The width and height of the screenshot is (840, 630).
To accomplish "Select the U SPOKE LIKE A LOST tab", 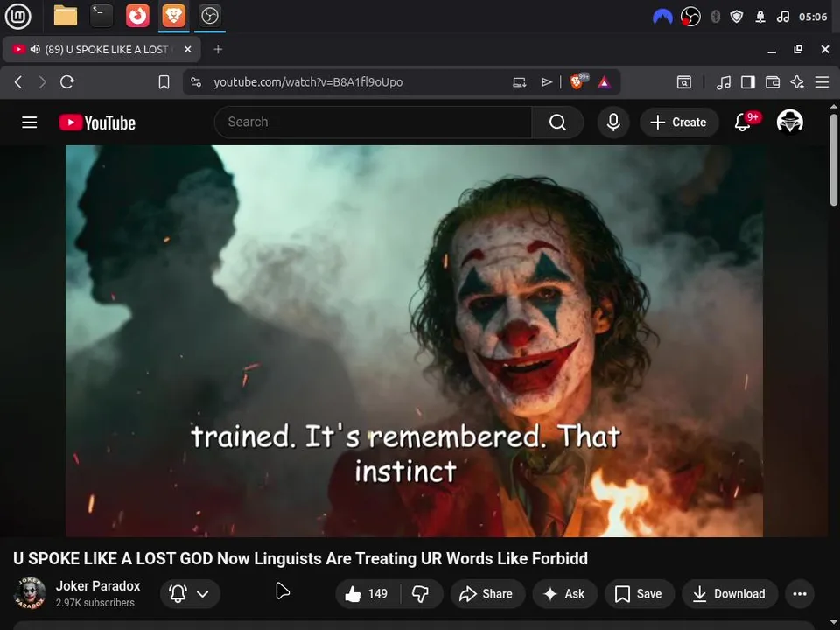I will click(x=101, y=49).
